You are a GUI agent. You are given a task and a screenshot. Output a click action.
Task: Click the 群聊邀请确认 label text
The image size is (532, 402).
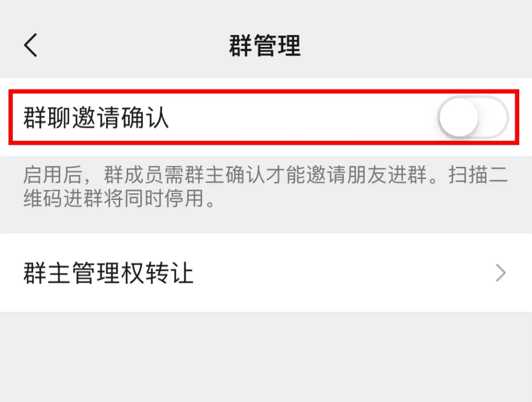96,117
